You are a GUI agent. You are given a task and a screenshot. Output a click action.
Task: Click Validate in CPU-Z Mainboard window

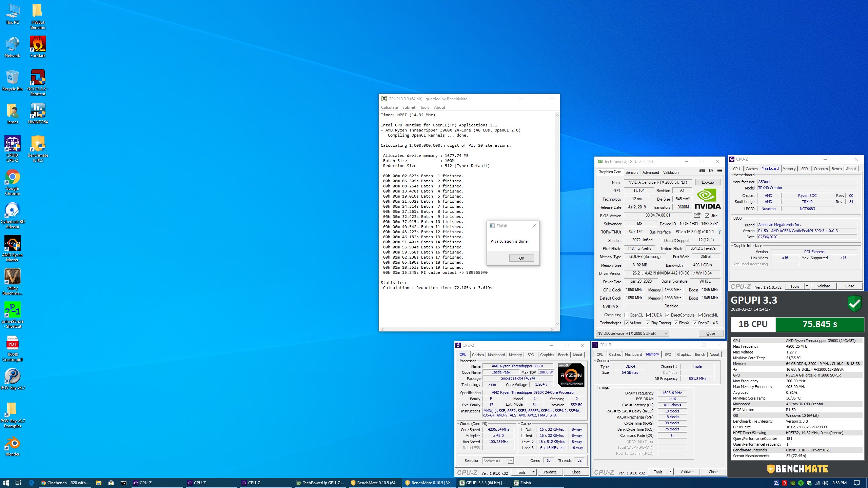tap(824, 286)
